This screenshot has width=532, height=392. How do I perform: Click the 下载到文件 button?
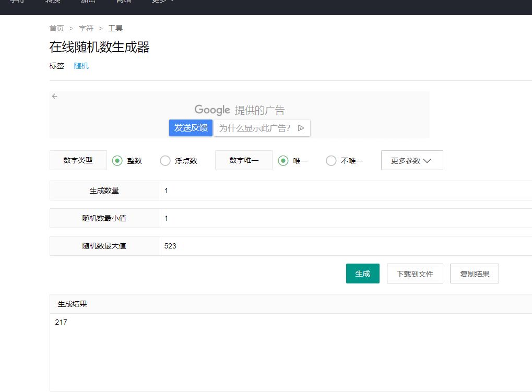coord(415,274)
